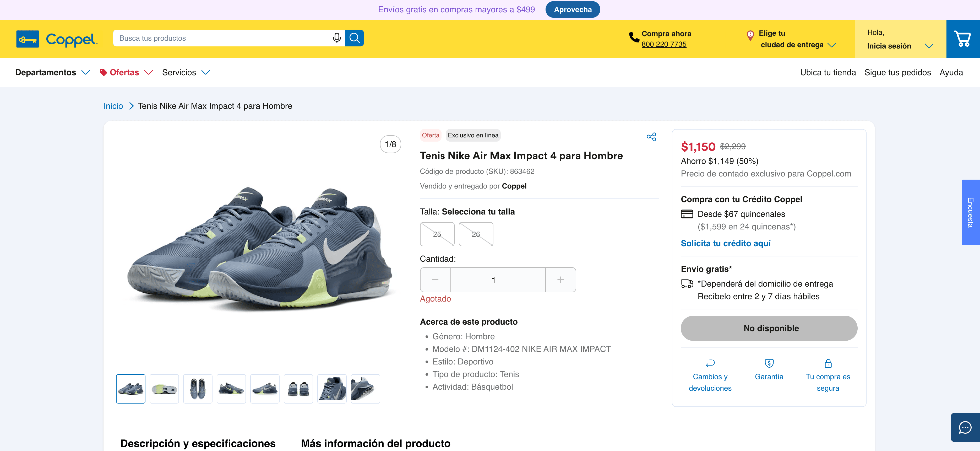980x451 pixels.
Task: Click the Garantía shield icon
Action: [769, 363]
